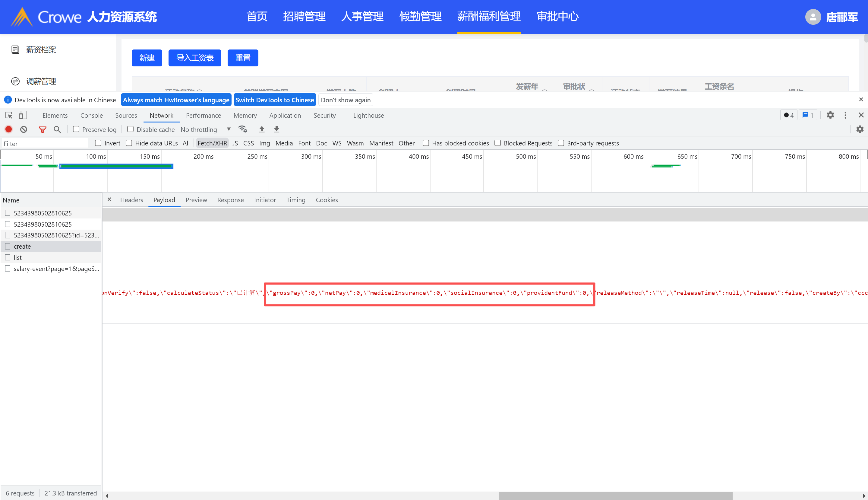Toggle the device toolbar icon

pos(23,115)
